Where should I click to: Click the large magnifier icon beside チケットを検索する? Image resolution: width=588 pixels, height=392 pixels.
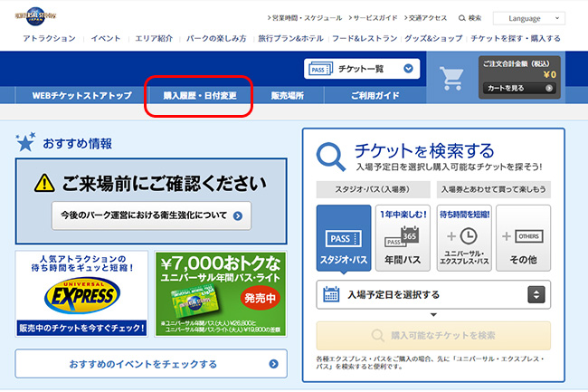pyautogui.click(x=331, y=157)
